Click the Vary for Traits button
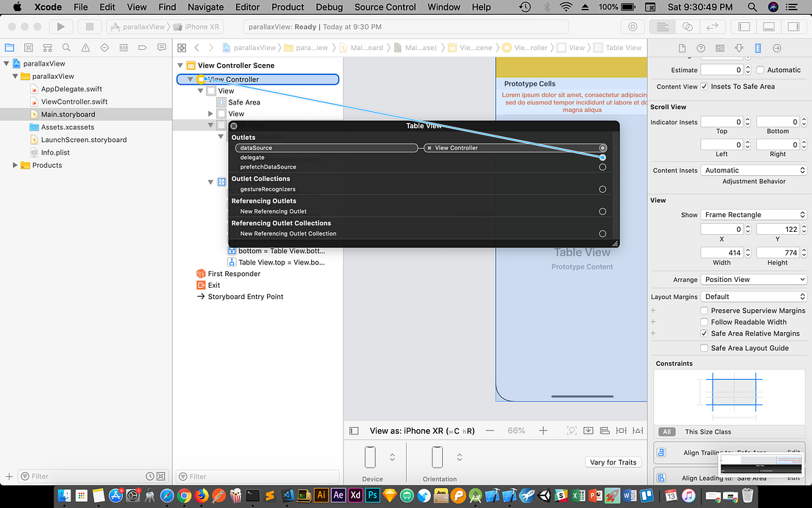The width and height of the screenshot is (812, 508). pyautogui.click(x=613, y=462)
